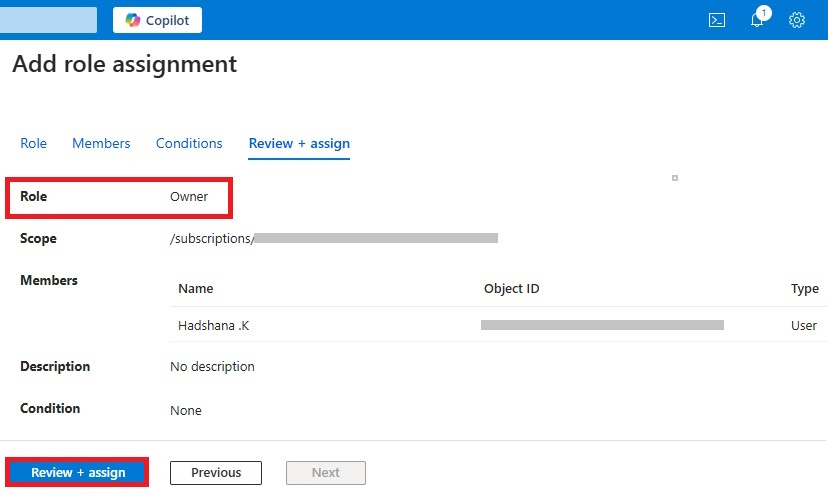Click the Type column header

[804, 289]
